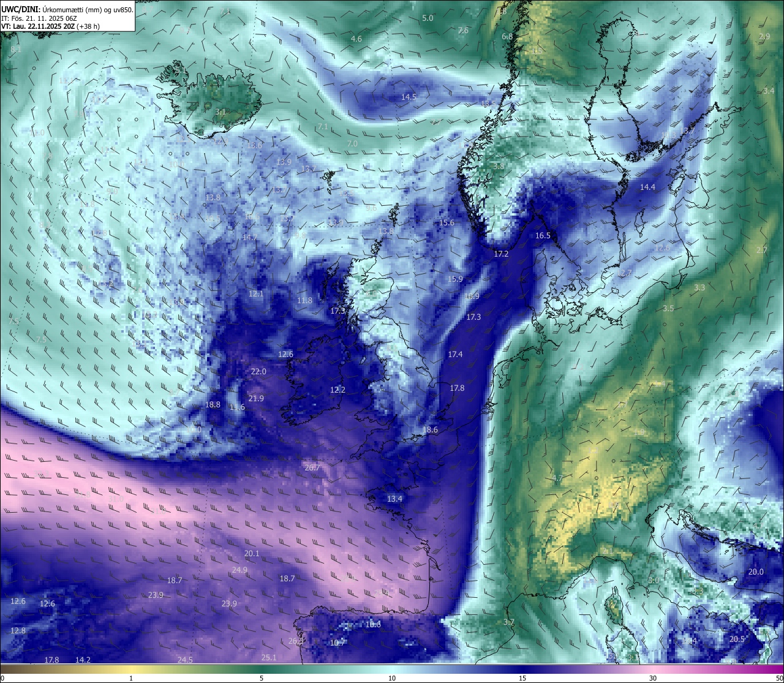Click the 5 tick on the colour scale

262,678
